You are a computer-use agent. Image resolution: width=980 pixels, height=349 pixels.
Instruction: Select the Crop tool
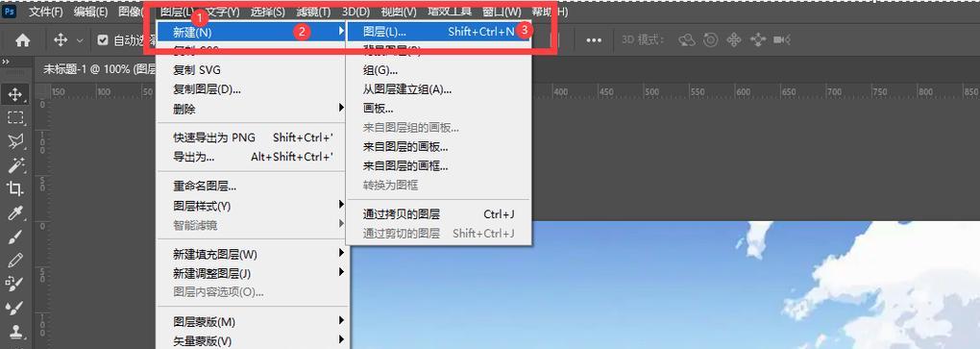[15, 188]
